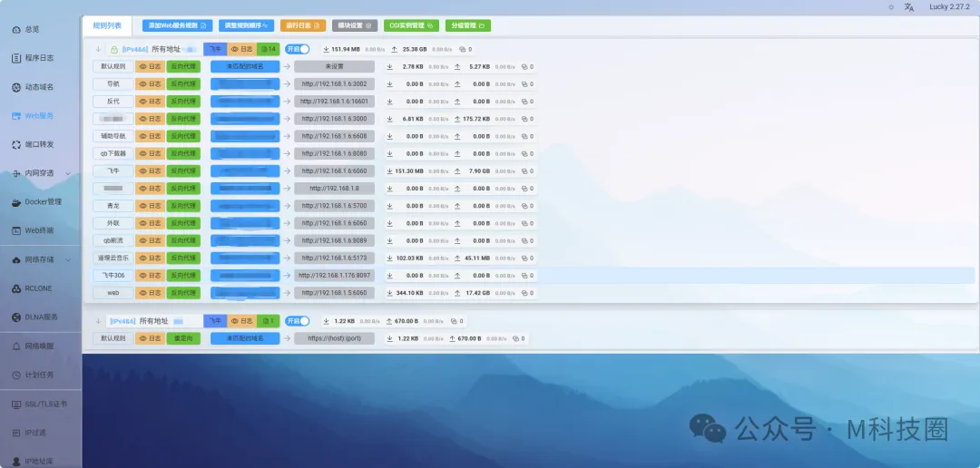Open 端口转发 port forwarding page
The height and width of the screenshot is (468, 980).
(x=33, y=144)
